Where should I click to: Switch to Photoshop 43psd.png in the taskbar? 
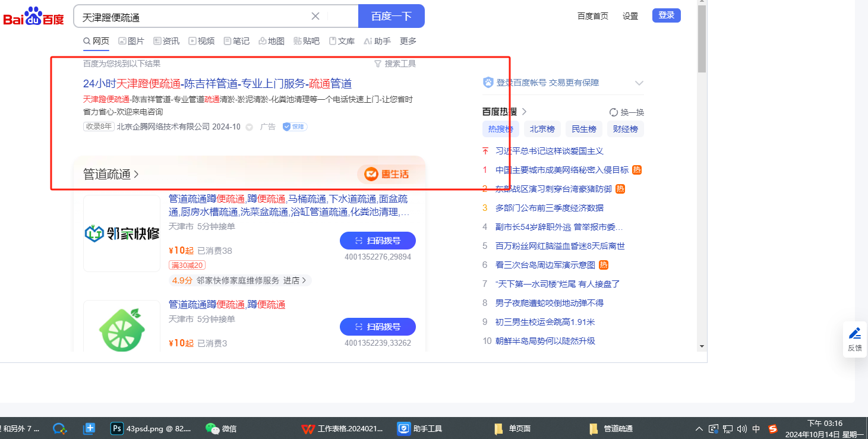tap(151, 428)
